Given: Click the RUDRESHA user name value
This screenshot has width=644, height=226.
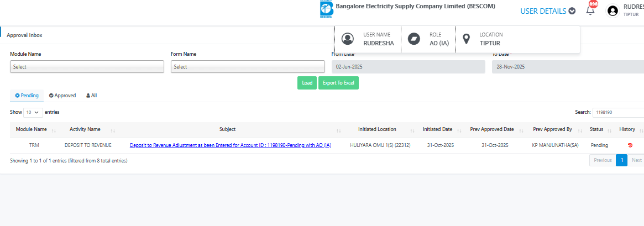Looking at the screenshot, I should pos(378,43).
